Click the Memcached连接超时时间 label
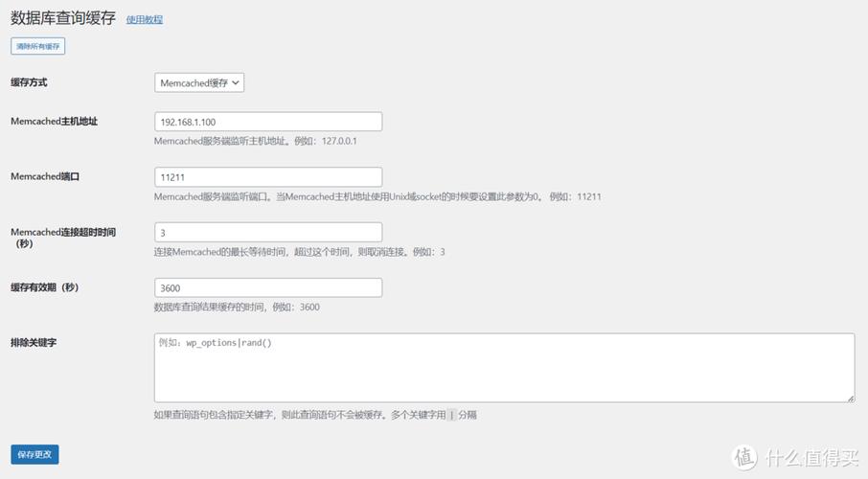The height and width of the screenshot is (479, 868). [63, 233]
